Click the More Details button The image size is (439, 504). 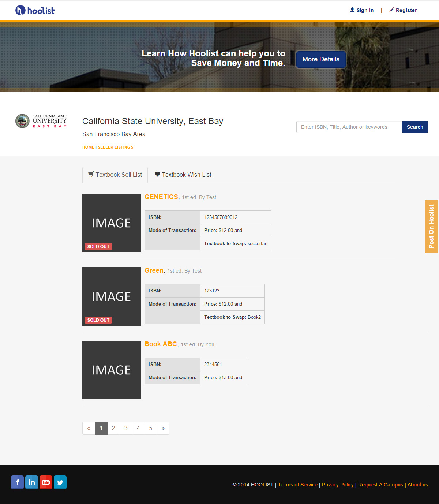321,59
